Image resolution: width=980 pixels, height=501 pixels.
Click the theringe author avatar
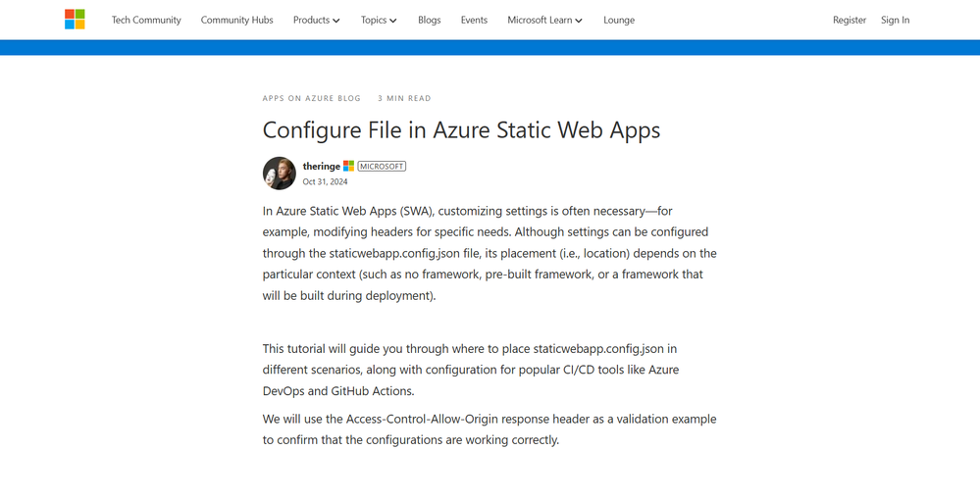tap(279, 173)
